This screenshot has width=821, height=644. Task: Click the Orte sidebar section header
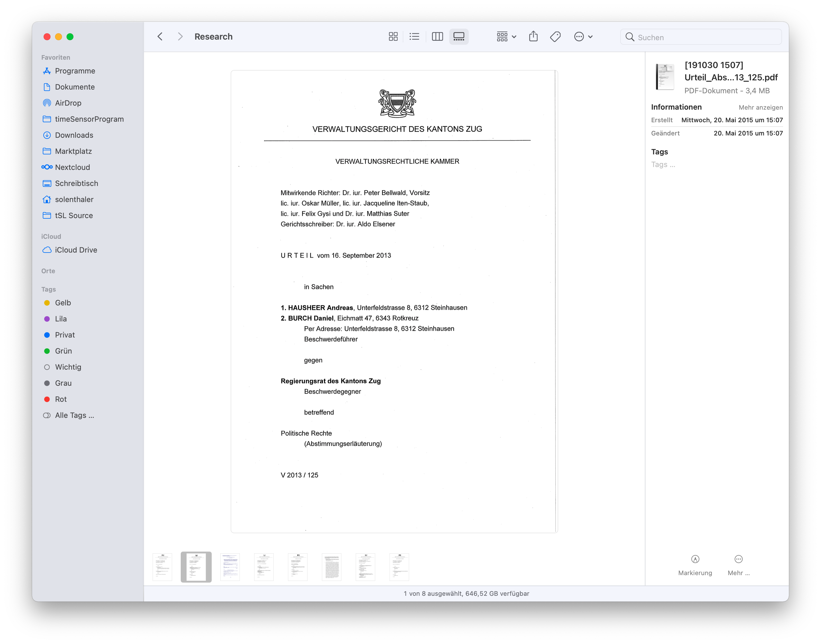[48, 271]
